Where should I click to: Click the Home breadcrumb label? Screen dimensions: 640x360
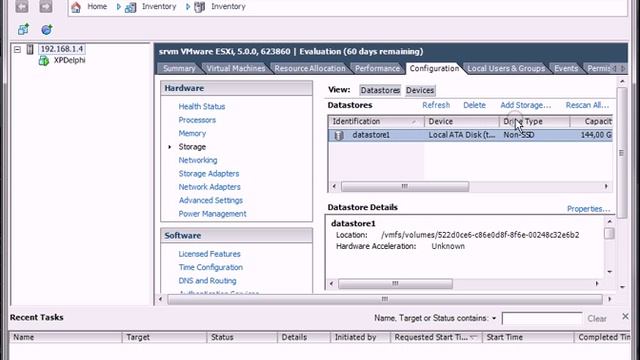pos(97,7)
